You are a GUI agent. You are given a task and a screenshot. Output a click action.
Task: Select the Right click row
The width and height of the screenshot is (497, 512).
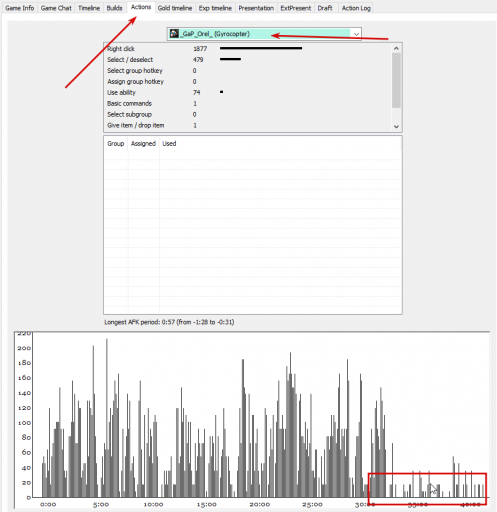point(248,49)
